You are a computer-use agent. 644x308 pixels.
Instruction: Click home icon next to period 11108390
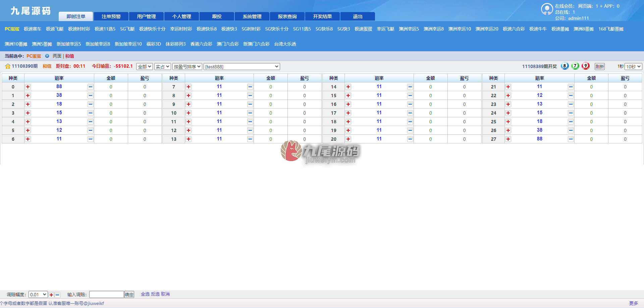[8, 66]
